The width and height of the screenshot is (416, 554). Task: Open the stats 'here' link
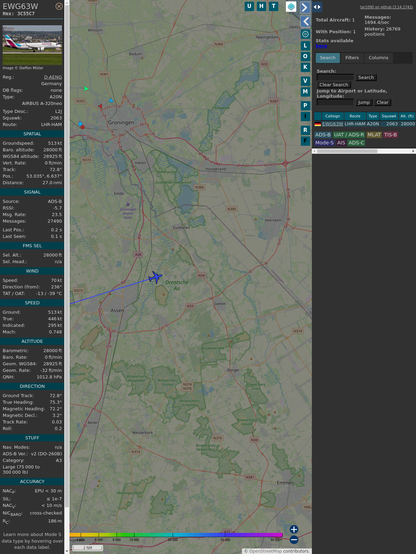click(x=321, y=46)
